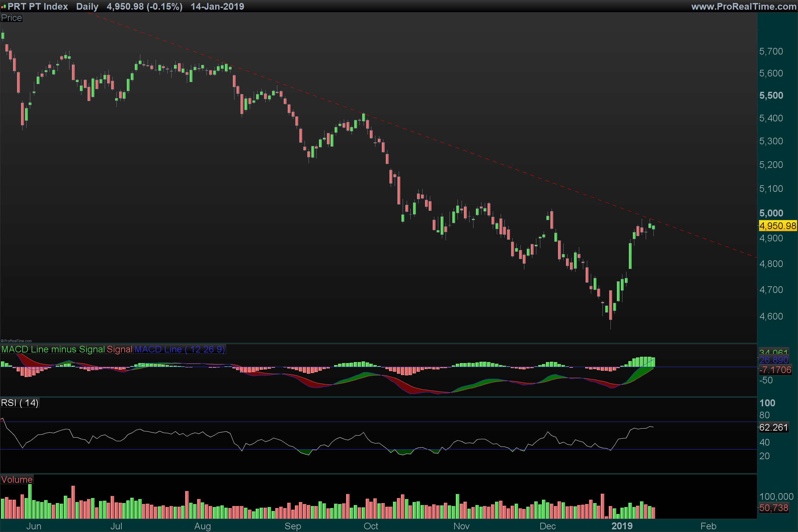798x532 pixels.
Task: Click the Volume panel label
Action: click(x=17, y=479)
